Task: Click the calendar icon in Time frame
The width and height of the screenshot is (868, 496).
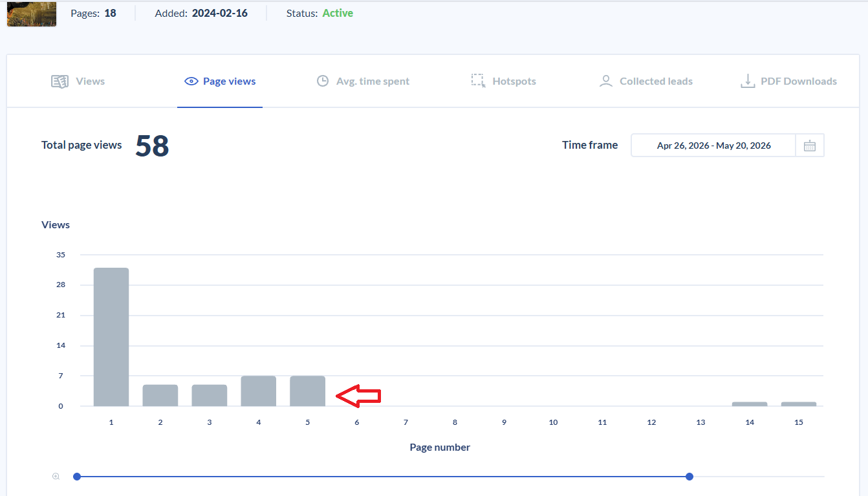Action: 810,146
